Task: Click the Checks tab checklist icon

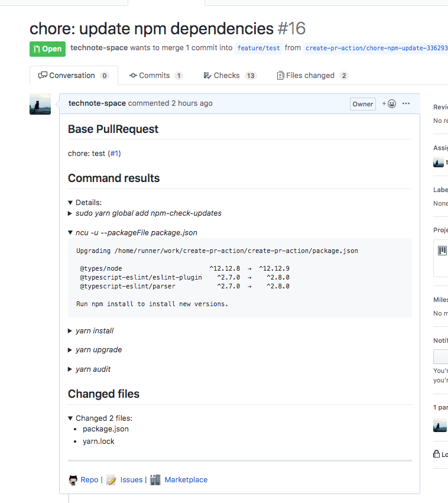Action: [207, 76]
